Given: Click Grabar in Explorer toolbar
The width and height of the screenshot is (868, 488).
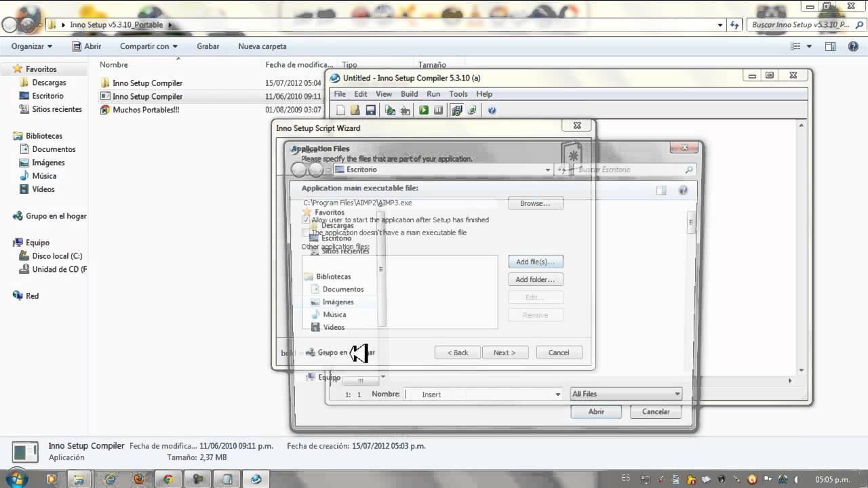Looking at the screenshot, I should (208, 46).
